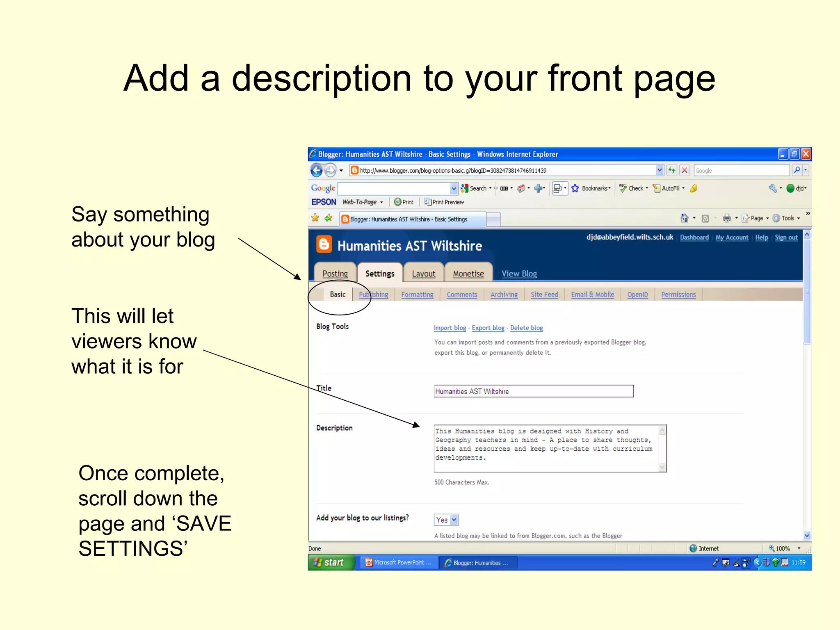Open the Permissions sub-tab
This screenshot has height=630, width=840.
678,294
